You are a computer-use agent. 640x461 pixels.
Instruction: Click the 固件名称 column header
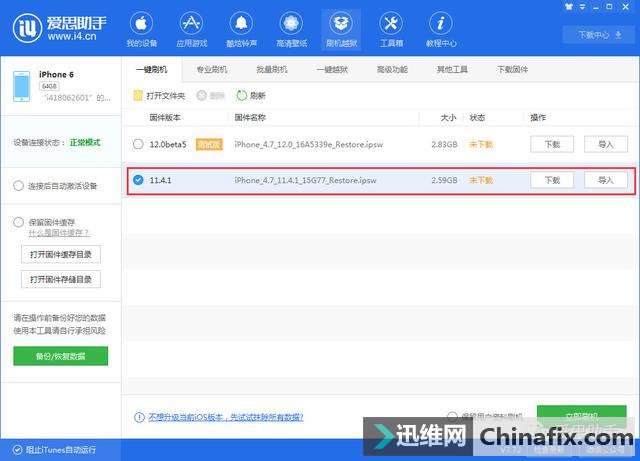coord(250,118)
